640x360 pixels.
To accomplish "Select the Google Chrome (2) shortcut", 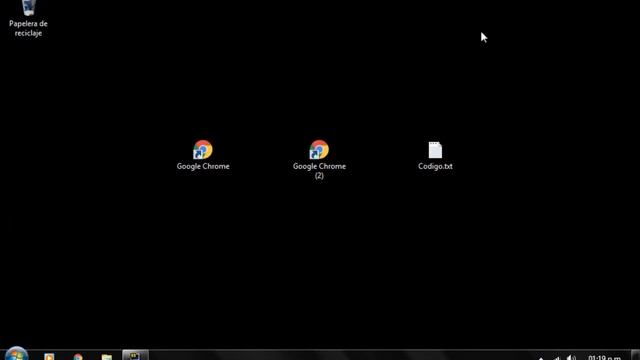I will [x=319, y=160].
